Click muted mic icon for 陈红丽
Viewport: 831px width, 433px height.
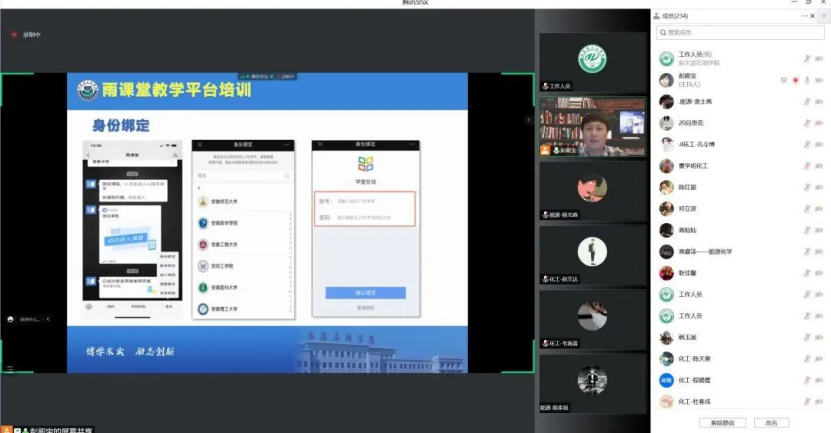(x=807, y=187)
